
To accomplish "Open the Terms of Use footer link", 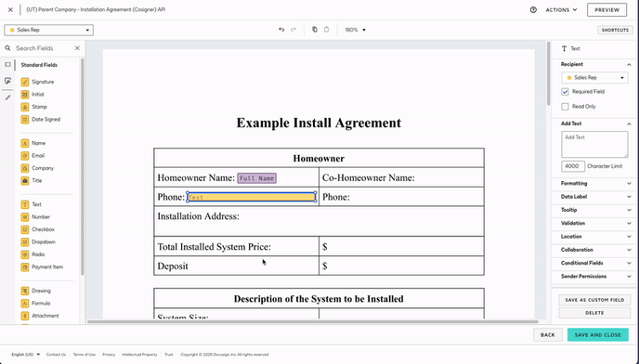I will point(84,355).
